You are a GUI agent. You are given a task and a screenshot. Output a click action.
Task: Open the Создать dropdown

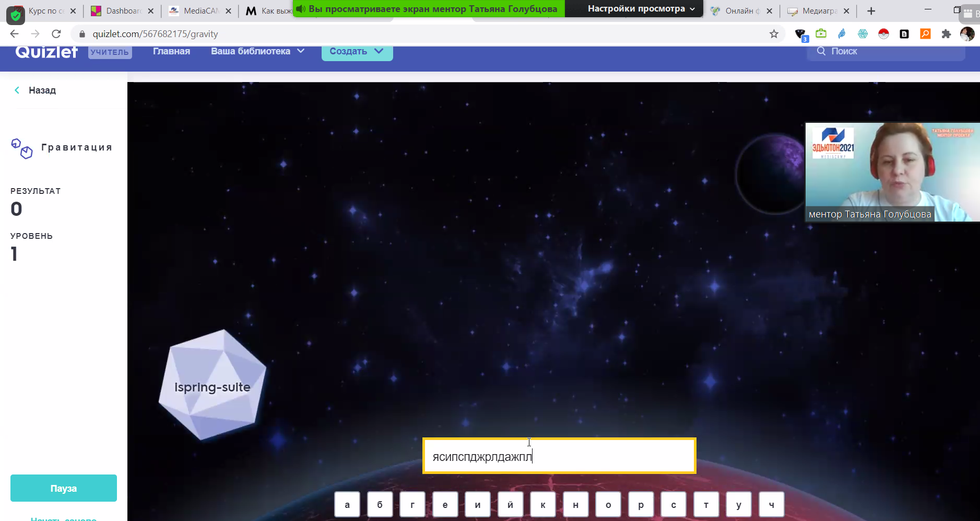pyautogui.click(x=357, y=52)
